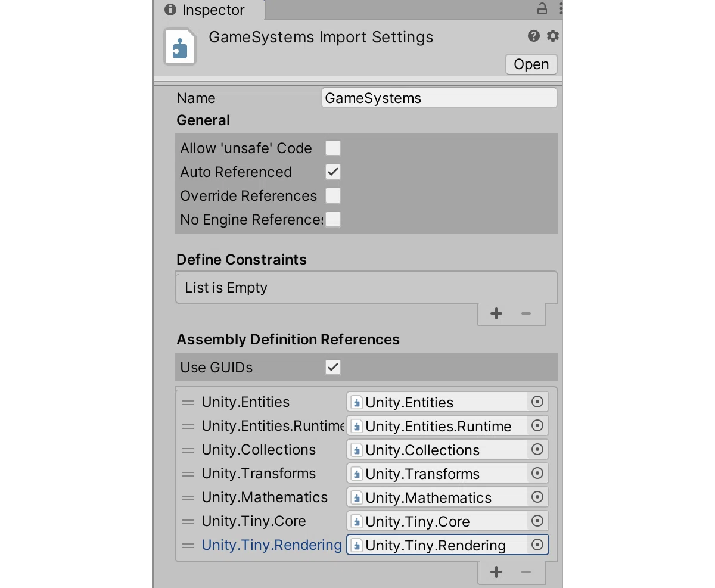Grab drag handle of Unity.Entities.Runtime row
Screen dimensions: 715x588
tap(188, 427)
